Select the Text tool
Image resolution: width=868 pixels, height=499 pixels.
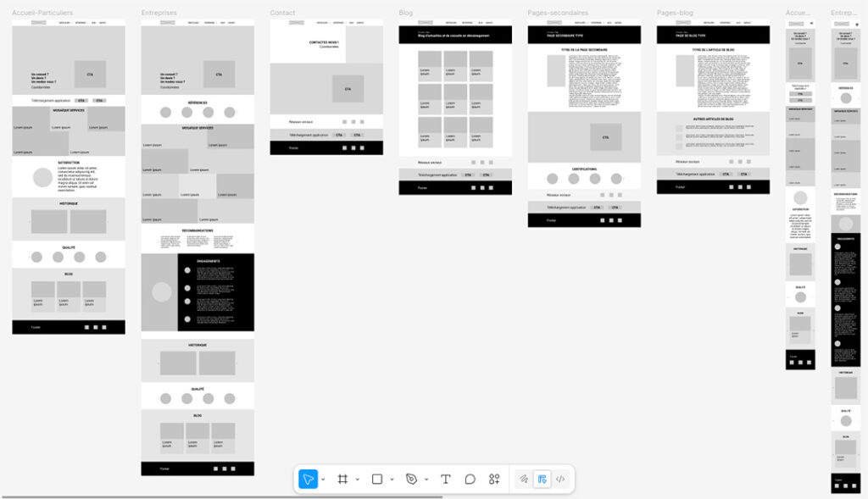pyautogui.click(x=444, y=480)
